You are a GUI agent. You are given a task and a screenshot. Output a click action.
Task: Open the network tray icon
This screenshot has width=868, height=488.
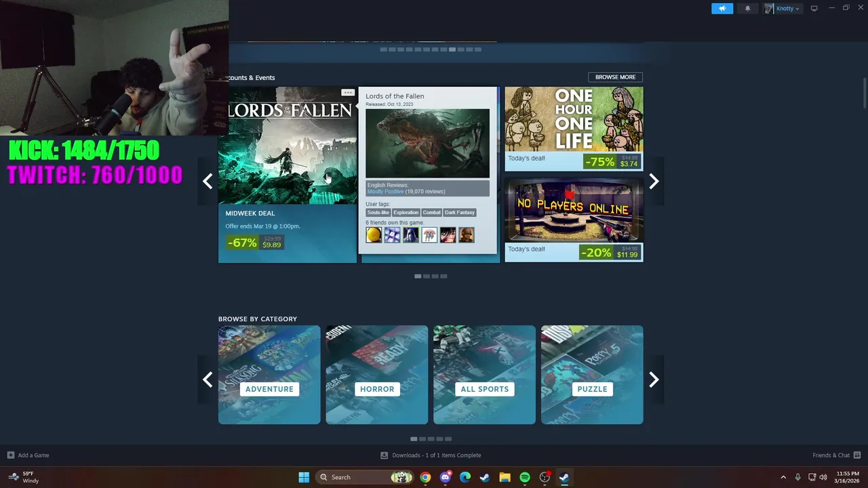[812, 477]
